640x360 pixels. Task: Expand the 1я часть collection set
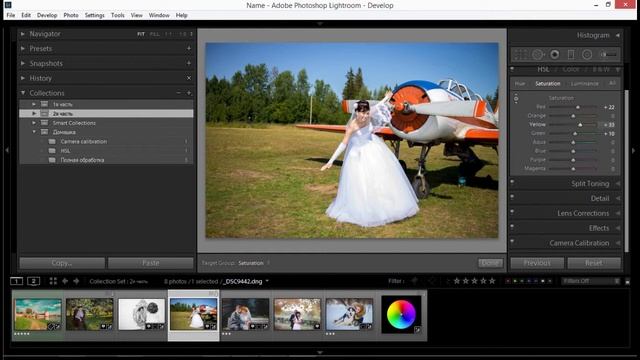point(34,104)
